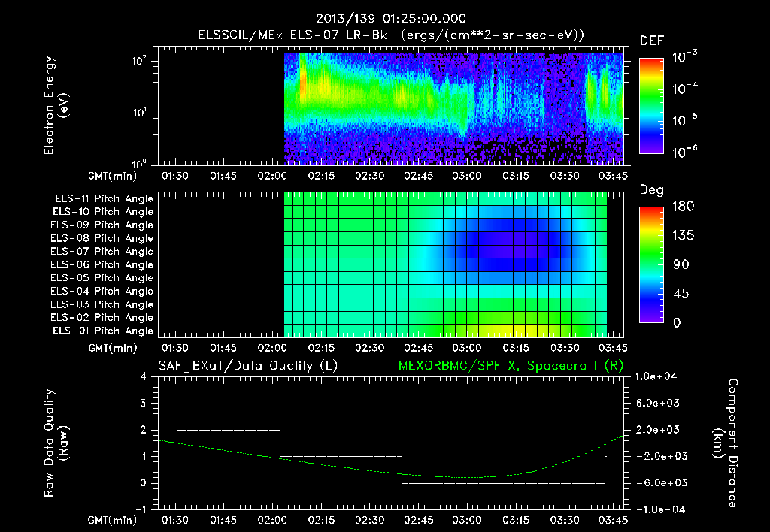Click the ELS-09 Pitch Angle row label

(102, 225)
